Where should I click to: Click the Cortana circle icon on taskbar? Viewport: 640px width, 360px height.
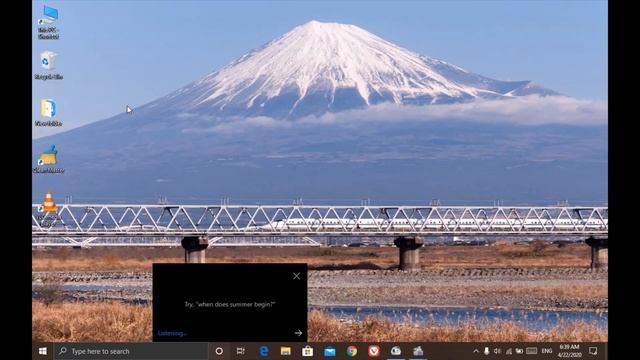coord(219,351)
